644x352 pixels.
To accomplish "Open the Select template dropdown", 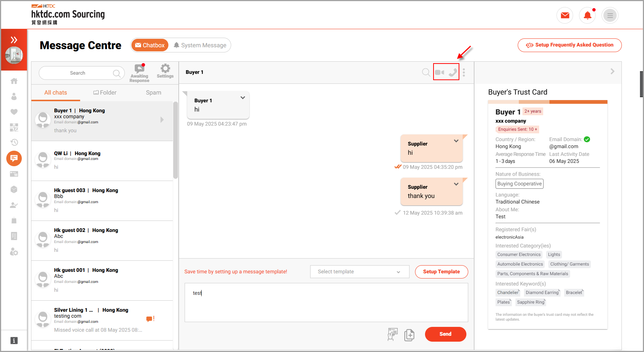I will coord(360,272).
